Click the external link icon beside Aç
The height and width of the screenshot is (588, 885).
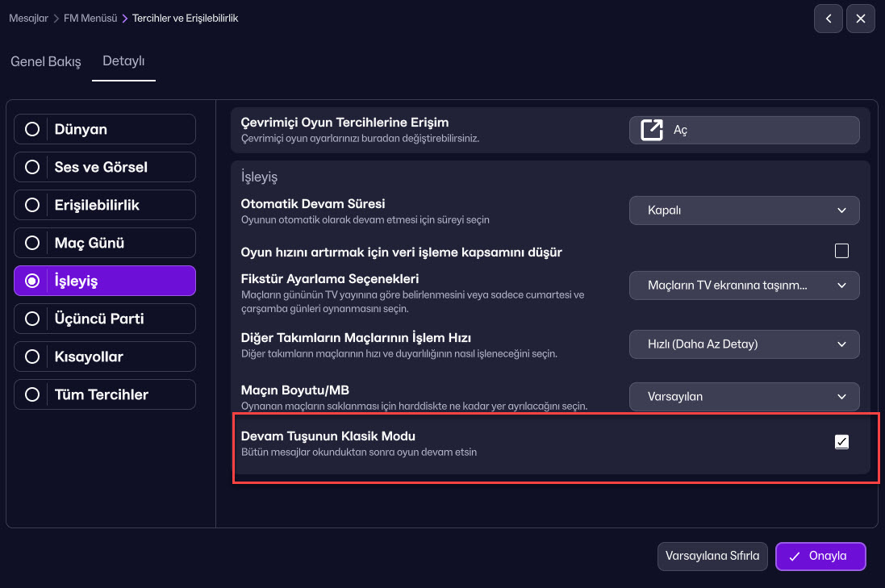[x=651, y=130]
